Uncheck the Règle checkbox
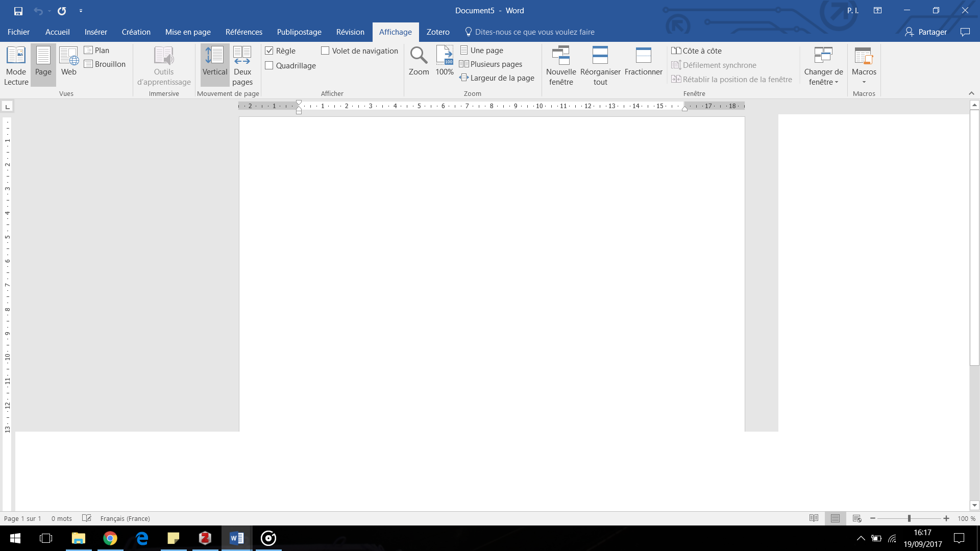980x551 pixels. [x=269, y=51]
